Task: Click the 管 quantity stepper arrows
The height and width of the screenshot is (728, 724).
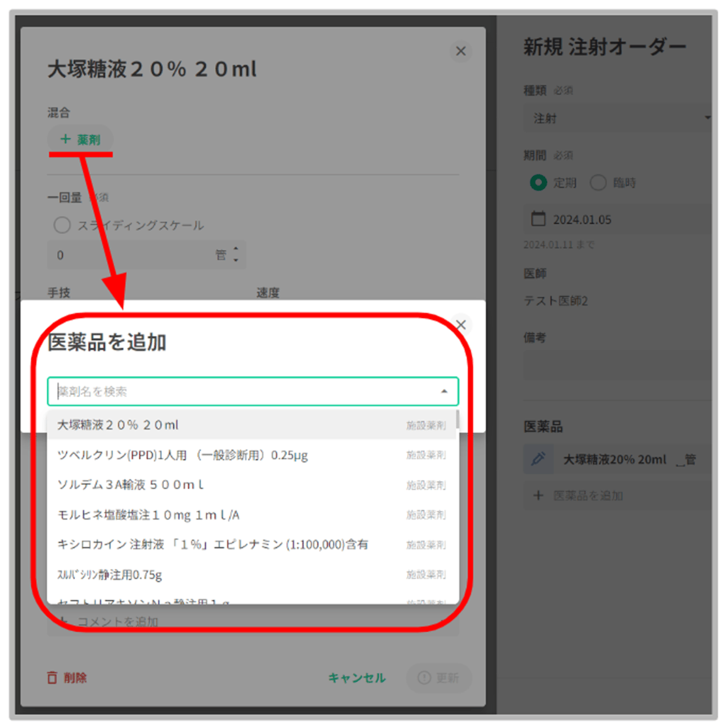Action: [236, 254]
